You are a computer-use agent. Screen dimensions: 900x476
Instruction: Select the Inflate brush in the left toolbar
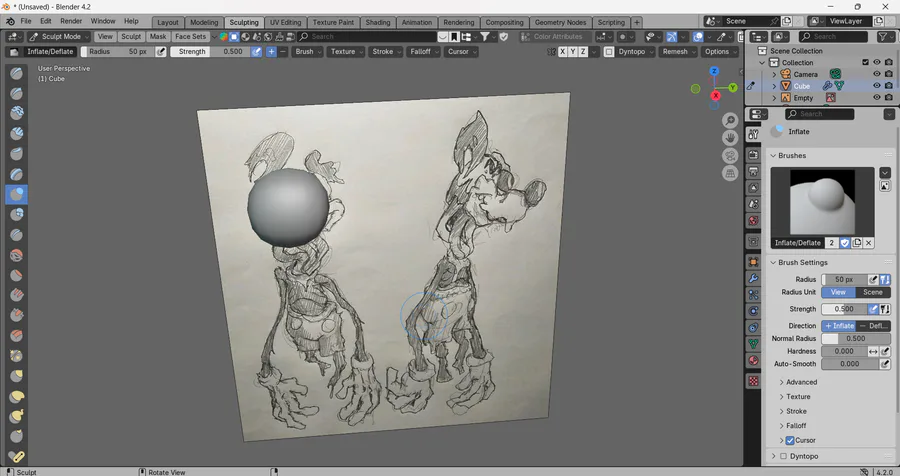click(17, 194)
